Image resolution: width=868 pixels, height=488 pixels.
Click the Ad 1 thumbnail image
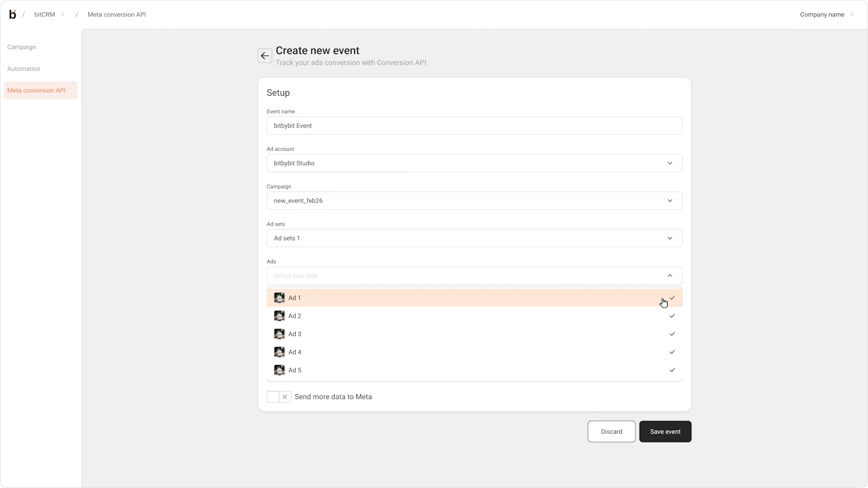click(279, 298)
